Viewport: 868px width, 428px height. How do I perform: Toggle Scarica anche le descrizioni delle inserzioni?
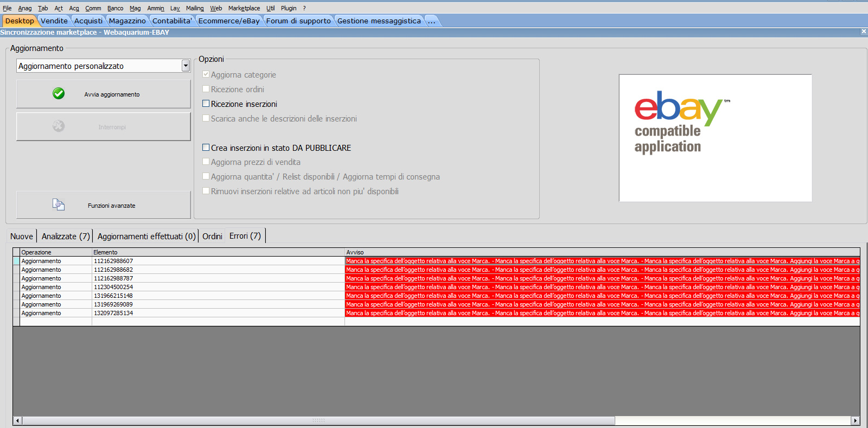206,118
